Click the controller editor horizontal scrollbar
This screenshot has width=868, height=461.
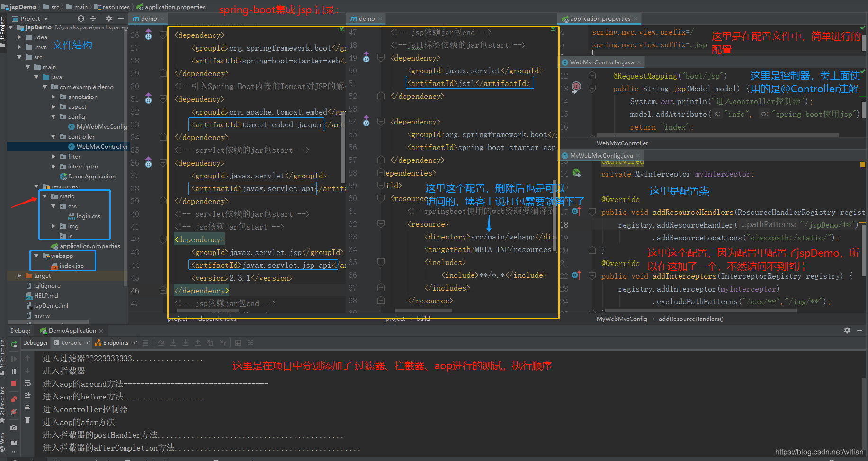click(x=717, y=135)
